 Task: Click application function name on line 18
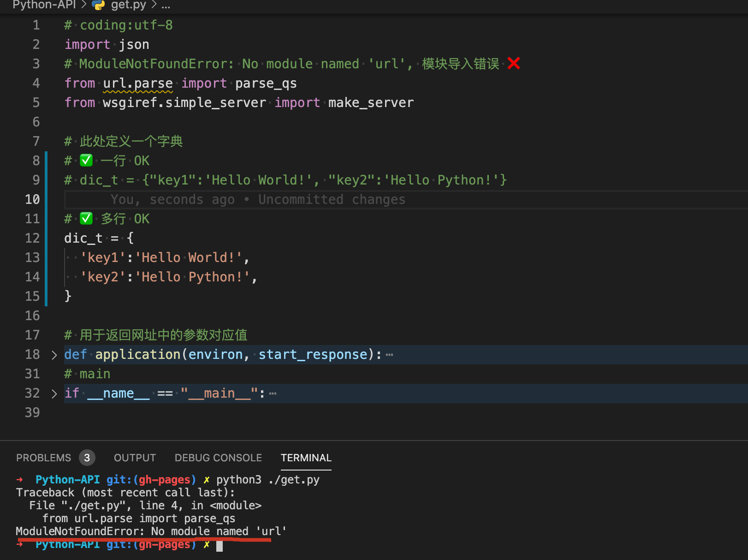click(x=138, y=354)
